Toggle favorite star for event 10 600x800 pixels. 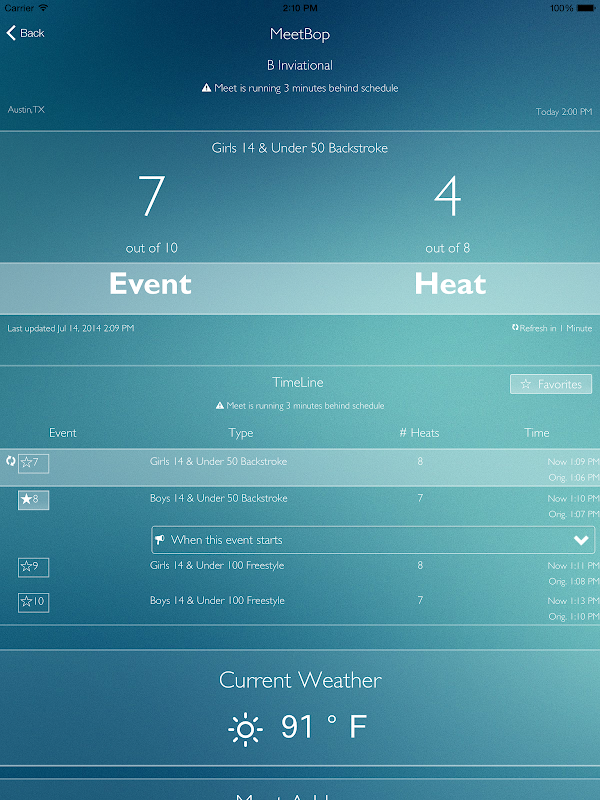click(x=33, y=603)
